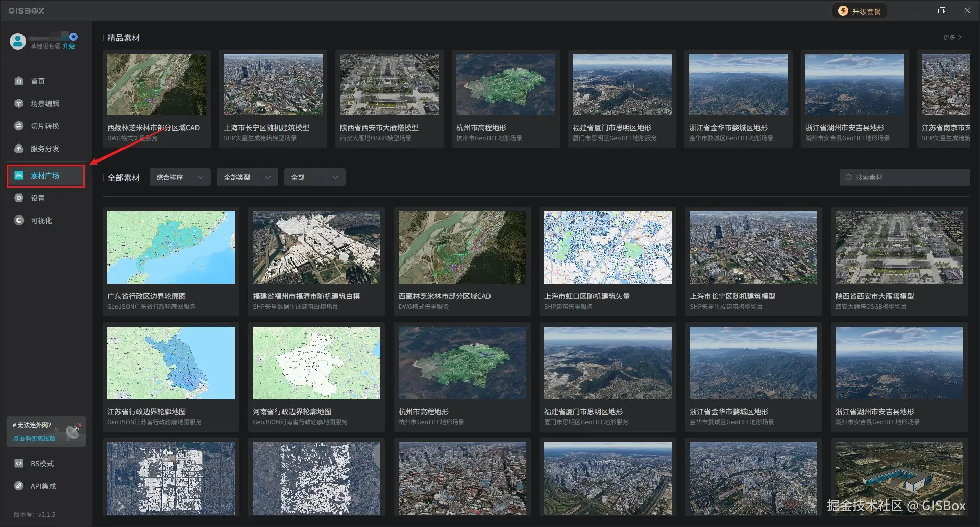Open the 广东省行政区边界轮廓图 map thumbnail
Image resolution: width=980 pixels, height=527 pixels.
click(171, 248)
